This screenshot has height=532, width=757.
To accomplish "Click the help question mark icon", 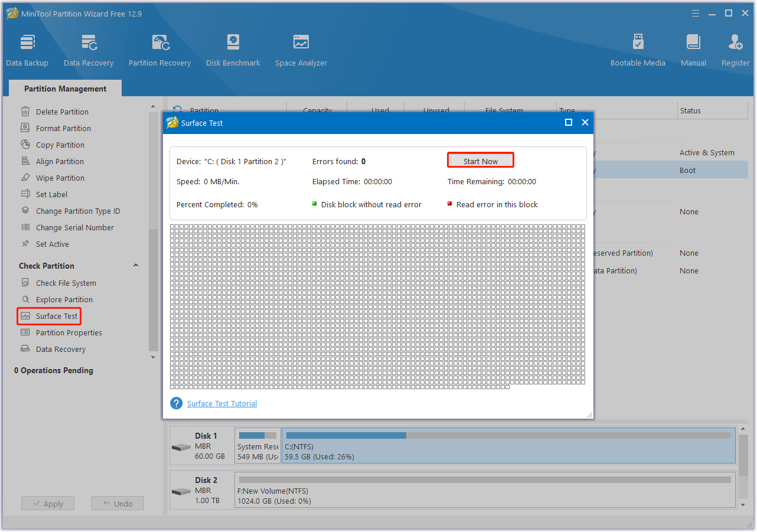I will [x=176, y=403].
